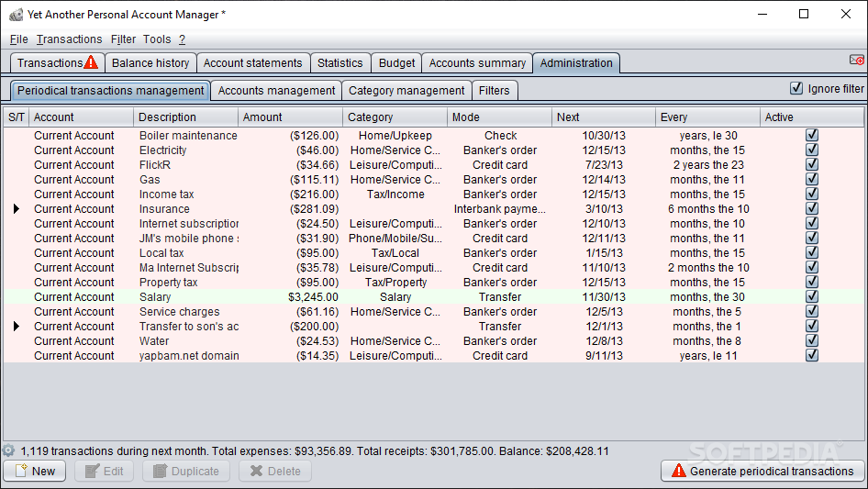Viewport: 868px width, 489px height.
Task: Sort by the Every column header
Action: [x=707, y=117]
